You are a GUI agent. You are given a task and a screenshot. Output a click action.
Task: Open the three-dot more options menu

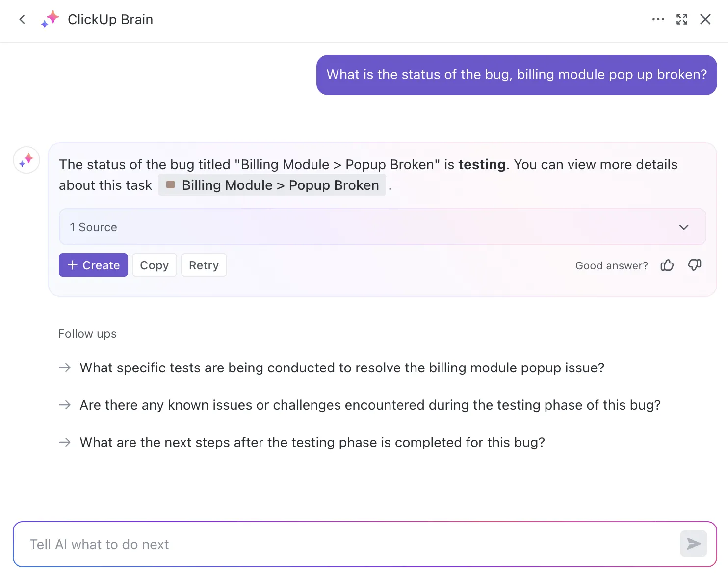pos(658,19)
